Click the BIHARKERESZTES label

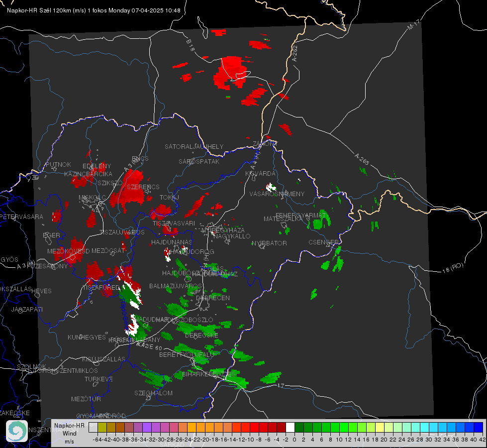(x=209, y=374)
